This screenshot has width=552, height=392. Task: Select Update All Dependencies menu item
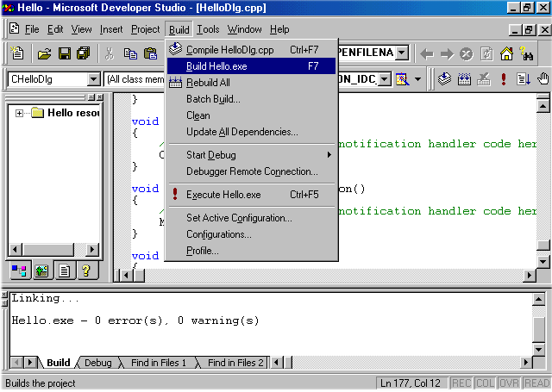[251, 132]
